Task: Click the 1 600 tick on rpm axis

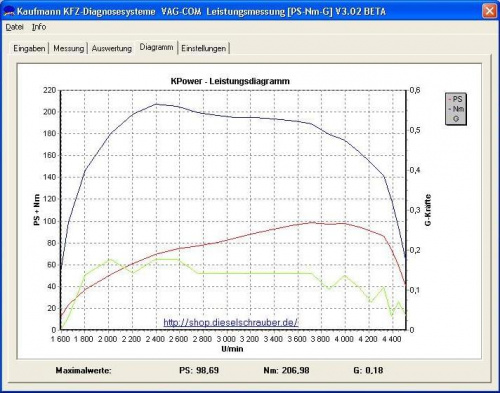Action: tap(60, 339)
